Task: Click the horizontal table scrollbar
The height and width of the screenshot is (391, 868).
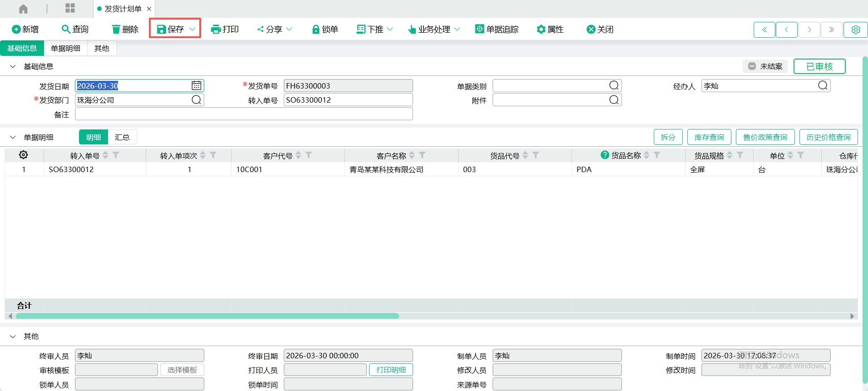Action: tap(207, 316)
